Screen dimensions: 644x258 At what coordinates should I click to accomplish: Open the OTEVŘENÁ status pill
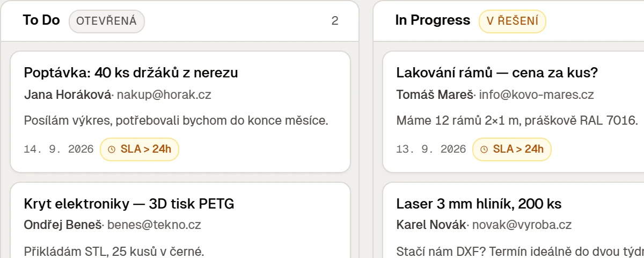[107, 21]
